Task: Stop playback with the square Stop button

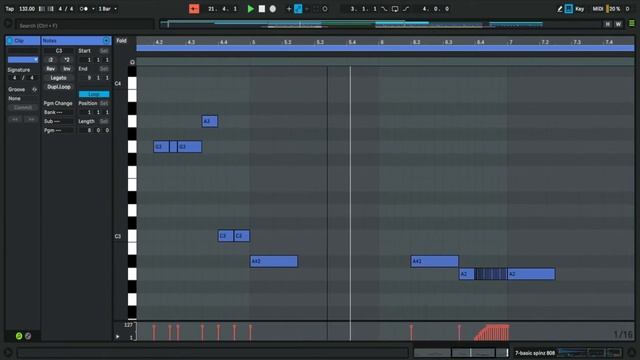Action: (262, 9)
